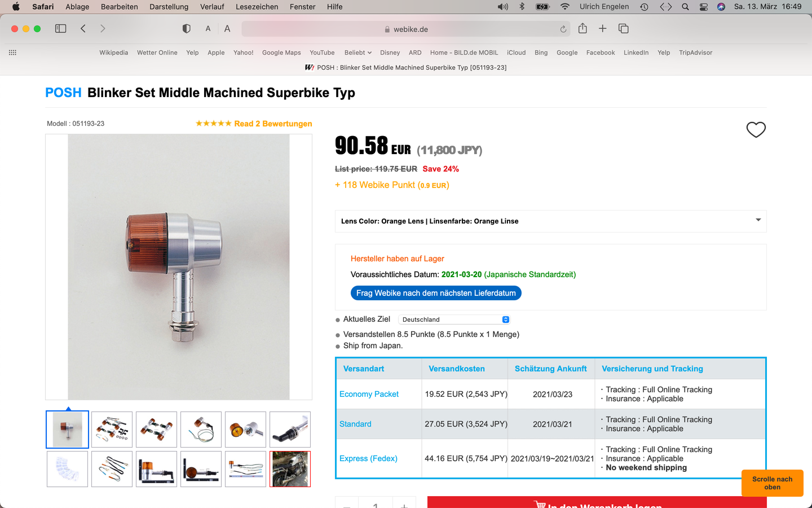812x508 pixels.
Task: Go back to the previous page
Action: [x=83, y=29]
